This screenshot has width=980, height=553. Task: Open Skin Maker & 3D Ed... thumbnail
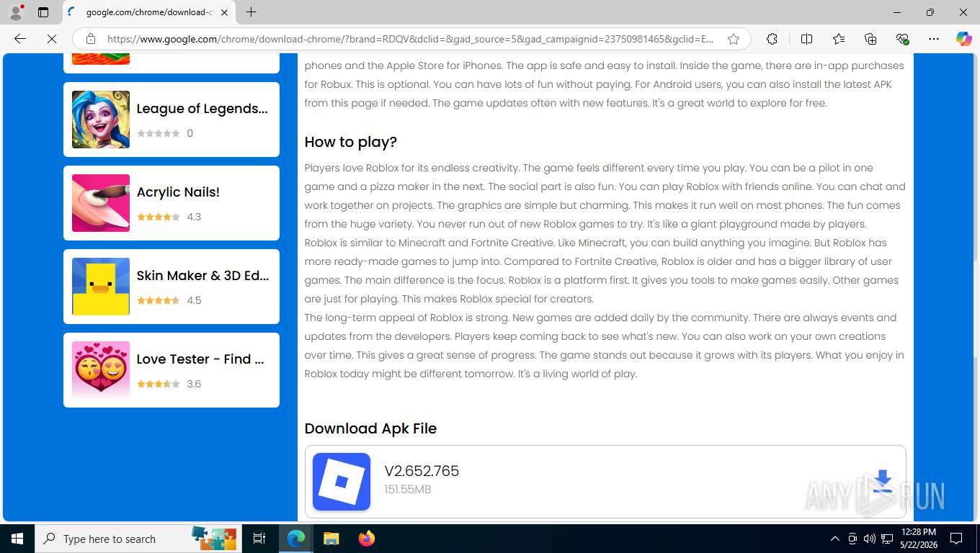(x=101, y=287)
